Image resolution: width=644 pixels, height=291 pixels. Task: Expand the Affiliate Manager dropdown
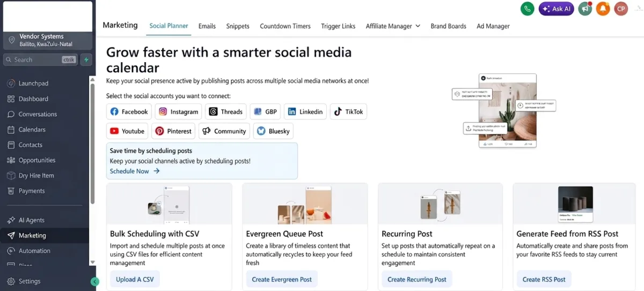(x=393, y=26)
